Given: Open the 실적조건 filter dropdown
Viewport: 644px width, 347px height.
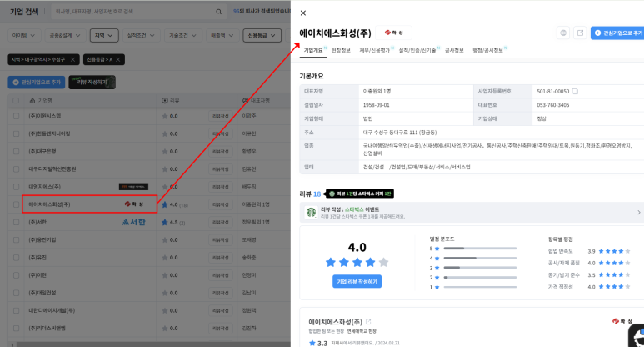Looking at the screenshot, I should pos(142,35).
